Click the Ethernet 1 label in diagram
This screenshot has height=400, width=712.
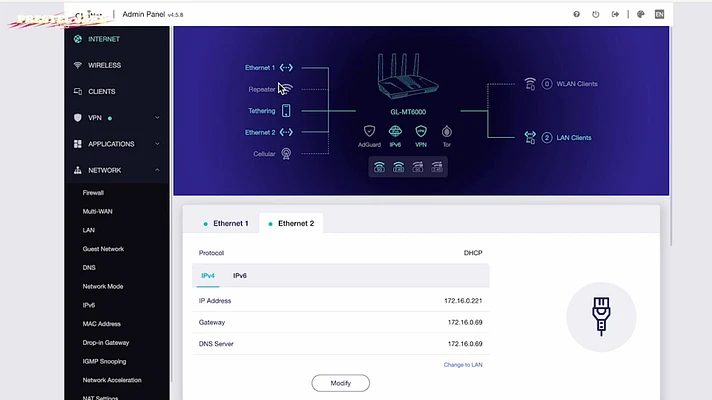pos(260,68)
